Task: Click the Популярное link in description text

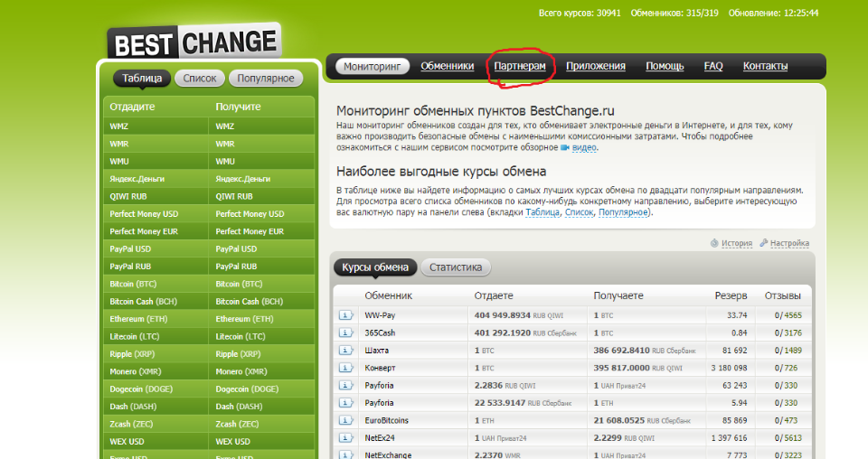Action: [x=623, y=212]
